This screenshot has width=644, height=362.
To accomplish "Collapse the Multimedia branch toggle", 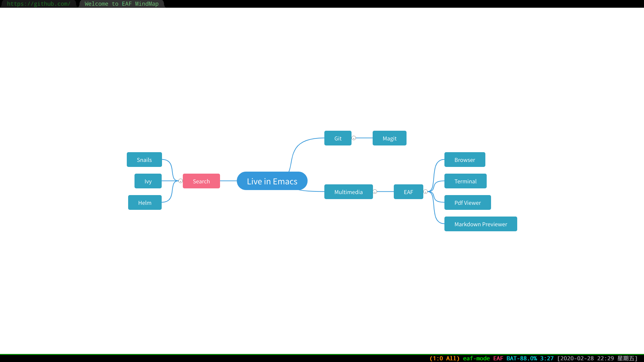I will [375, 192].
